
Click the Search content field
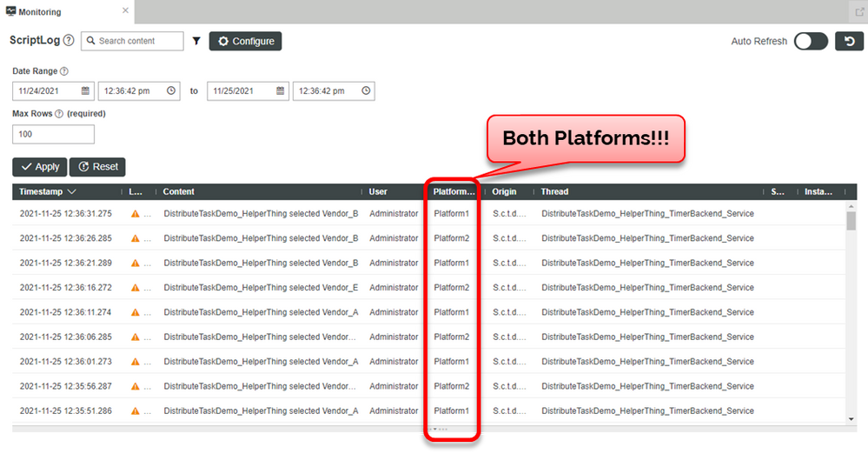[132, 41]
